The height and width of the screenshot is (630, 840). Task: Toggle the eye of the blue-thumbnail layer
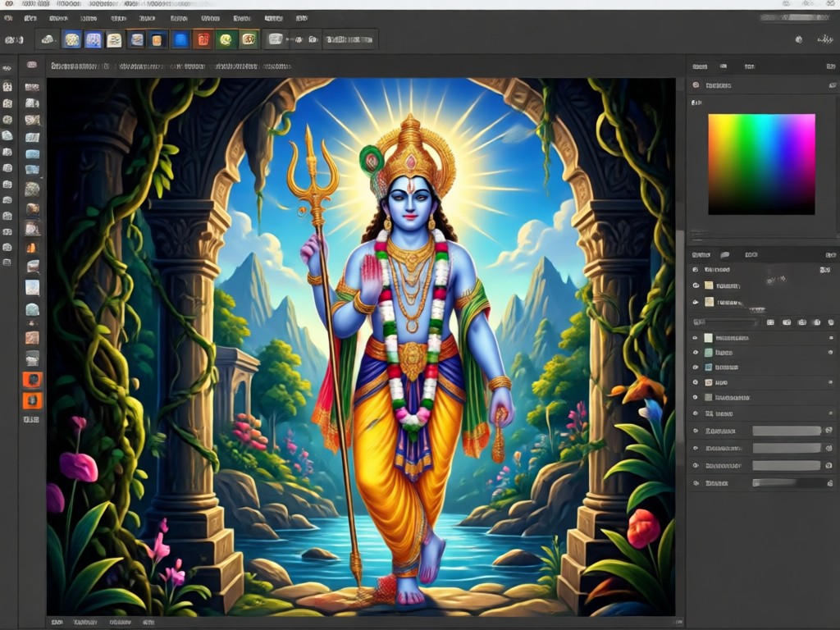[696, 367]
